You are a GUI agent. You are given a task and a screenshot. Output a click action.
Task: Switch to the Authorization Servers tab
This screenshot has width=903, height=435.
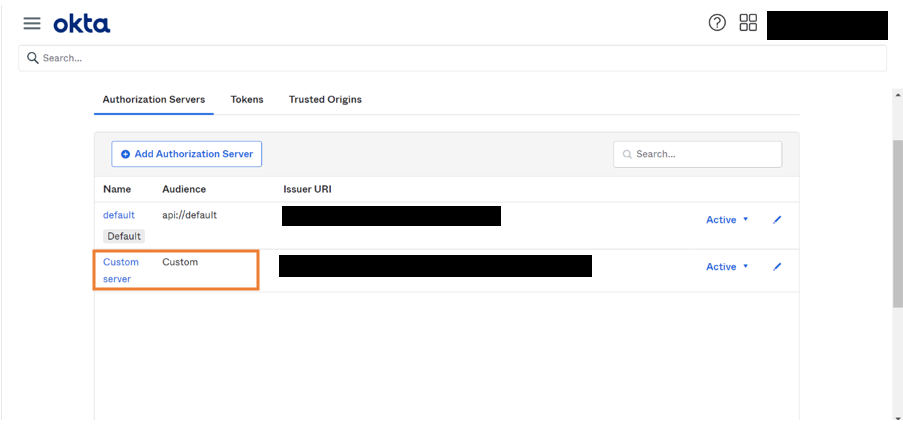pyautogui.click(x=154, y=100)
